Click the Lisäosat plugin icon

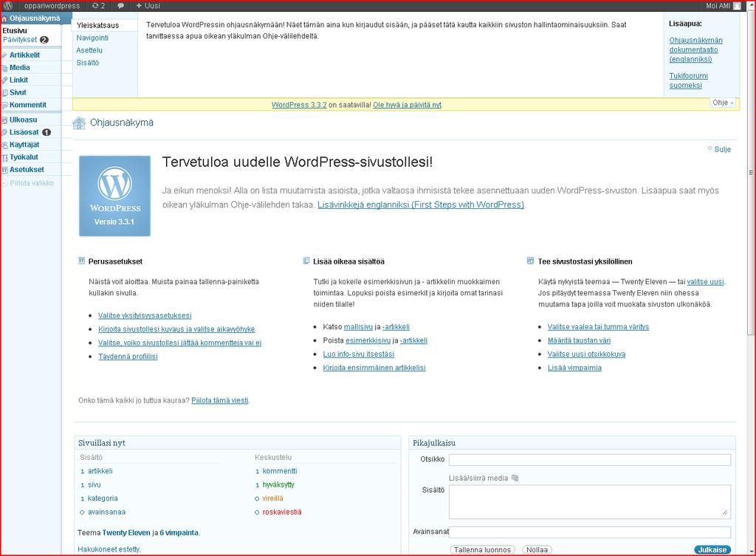point(4,133)
